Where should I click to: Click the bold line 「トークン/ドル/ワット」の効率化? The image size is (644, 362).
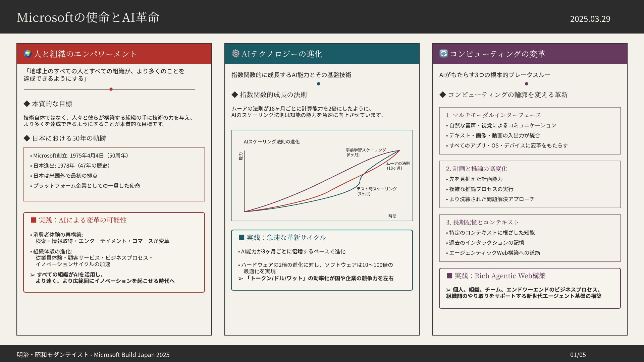click(x=316, y=278)
